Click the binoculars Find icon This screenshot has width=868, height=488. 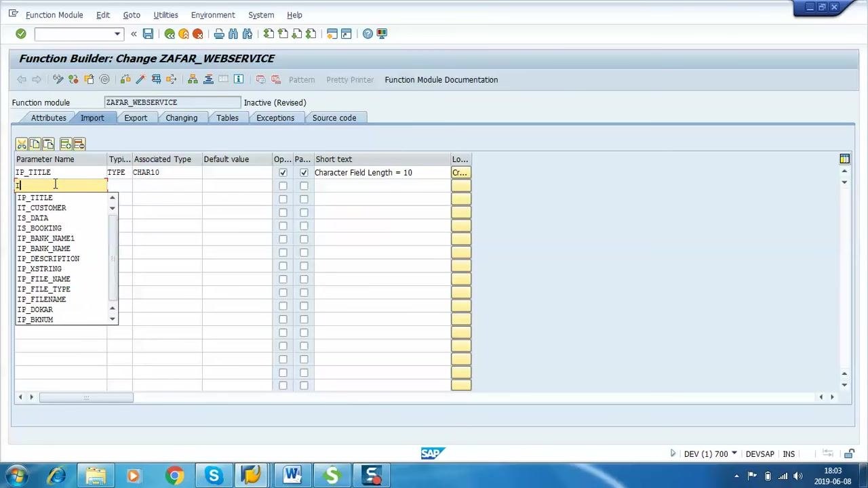(x=233, y=34)
